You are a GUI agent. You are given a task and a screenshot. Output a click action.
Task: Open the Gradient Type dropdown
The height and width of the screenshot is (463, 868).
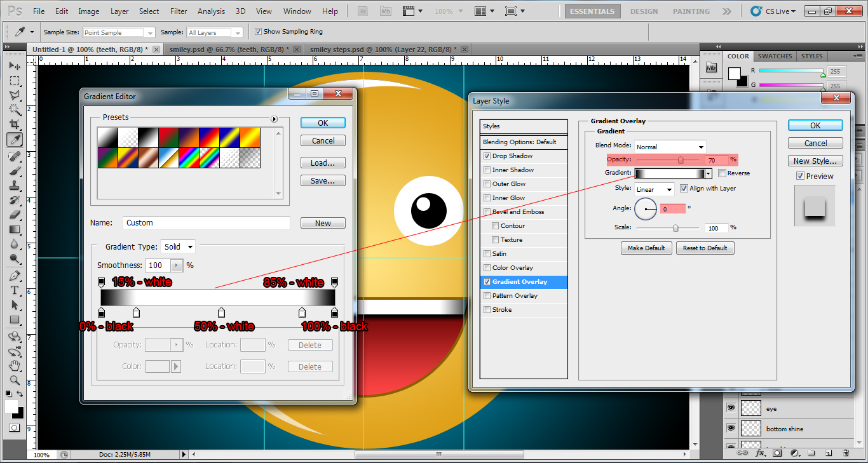(178, 246)
